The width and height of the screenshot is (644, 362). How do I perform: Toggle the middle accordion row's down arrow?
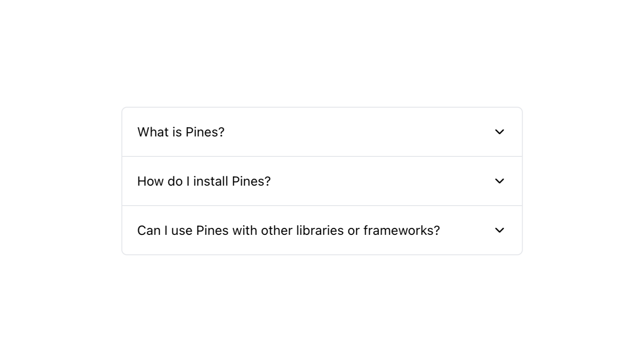click(x=499, y=181)
